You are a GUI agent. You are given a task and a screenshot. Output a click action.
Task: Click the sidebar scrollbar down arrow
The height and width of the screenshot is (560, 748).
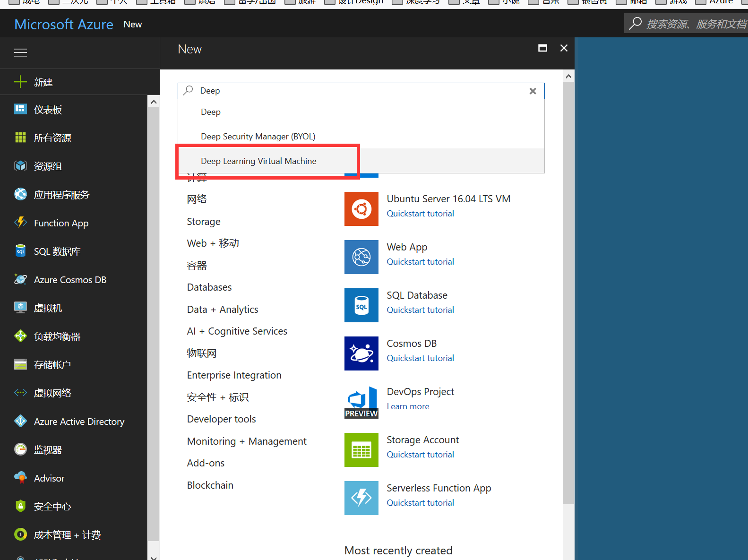tap(154, 557)
